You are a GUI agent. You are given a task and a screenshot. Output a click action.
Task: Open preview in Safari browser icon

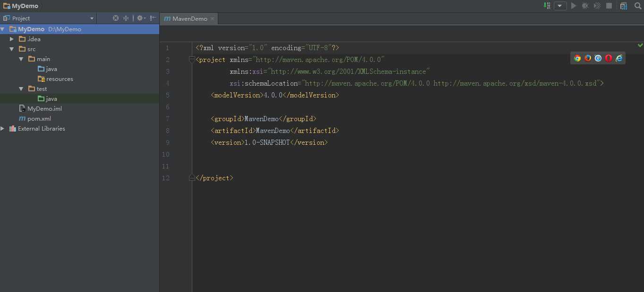(x=598, y=58)
